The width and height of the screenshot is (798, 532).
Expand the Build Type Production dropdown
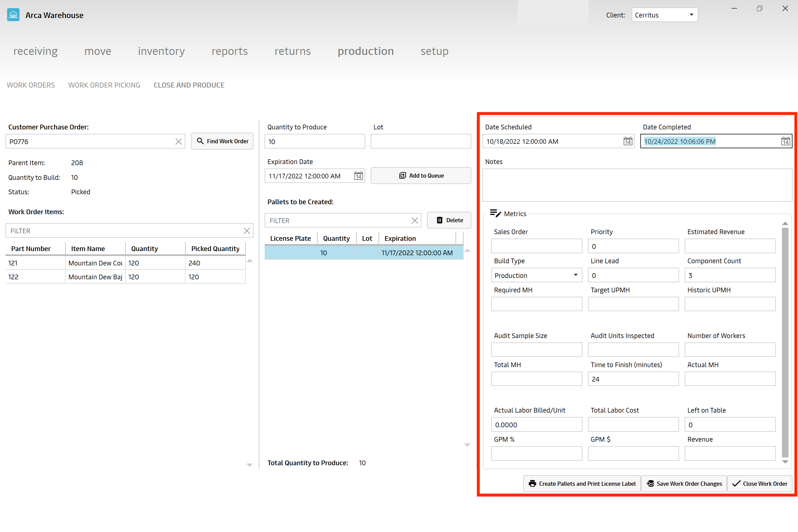[x=537, y=275]
